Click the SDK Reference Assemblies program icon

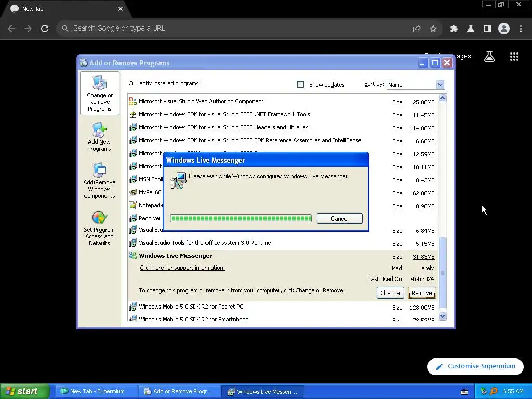coord(132,140)
